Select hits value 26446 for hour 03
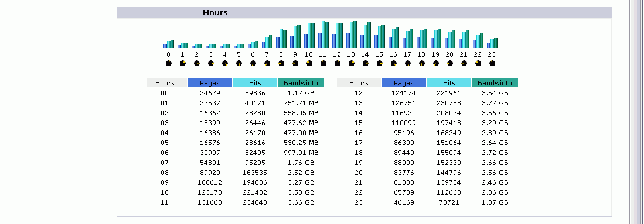Image resolution: width=644 pixels, height=224 pixels. (x=255, y=123)
